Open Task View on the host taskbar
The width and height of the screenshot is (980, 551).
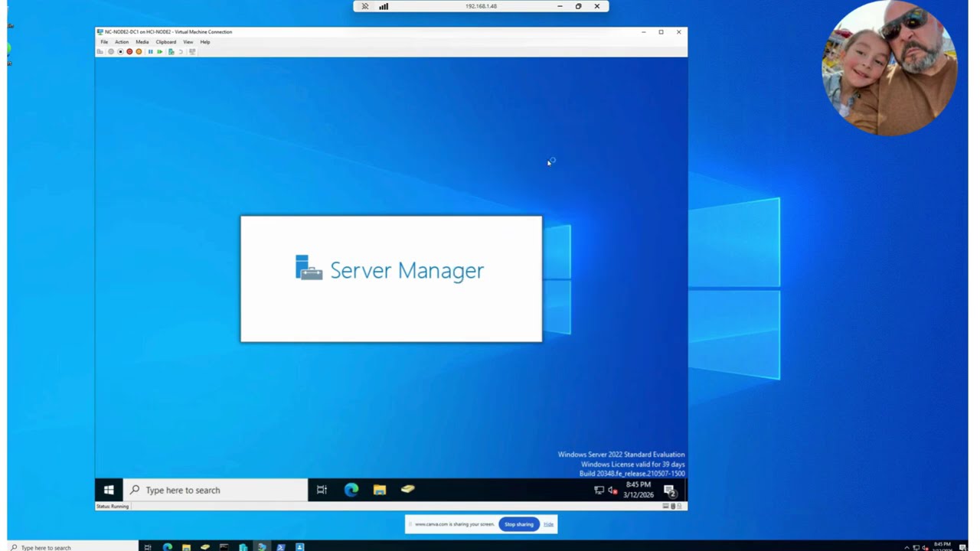[x=147, y=547]
